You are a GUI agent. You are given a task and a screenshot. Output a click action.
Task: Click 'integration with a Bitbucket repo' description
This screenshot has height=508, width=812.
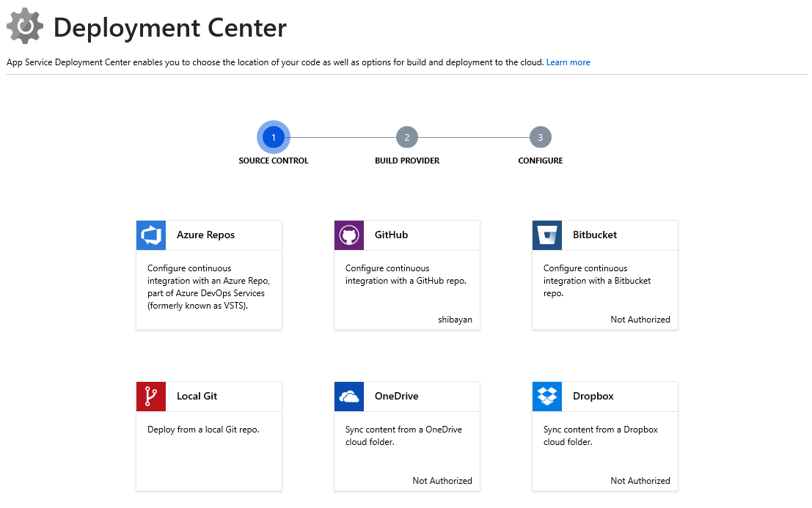pyautogui.click(x=597, y=281)
